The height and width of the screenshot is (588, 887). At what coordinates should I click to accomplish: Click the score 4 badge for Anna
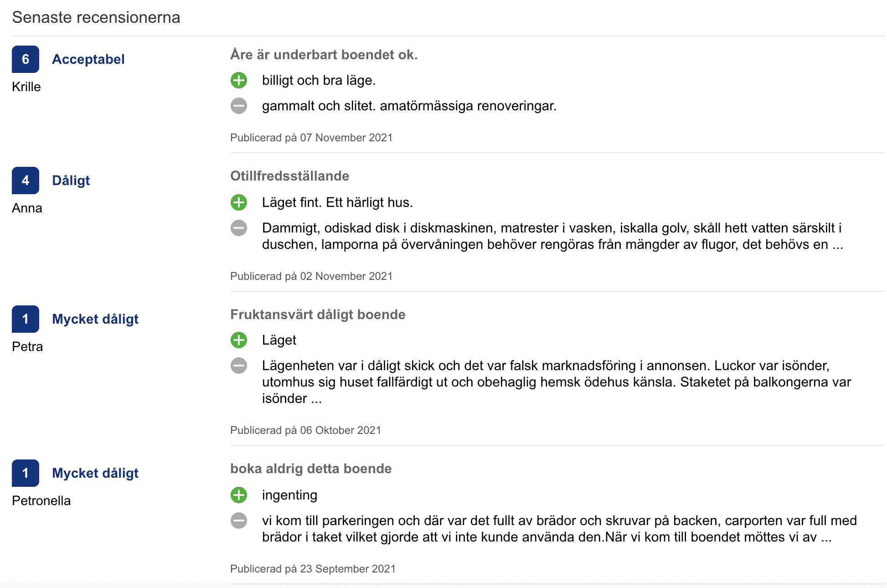26,181
